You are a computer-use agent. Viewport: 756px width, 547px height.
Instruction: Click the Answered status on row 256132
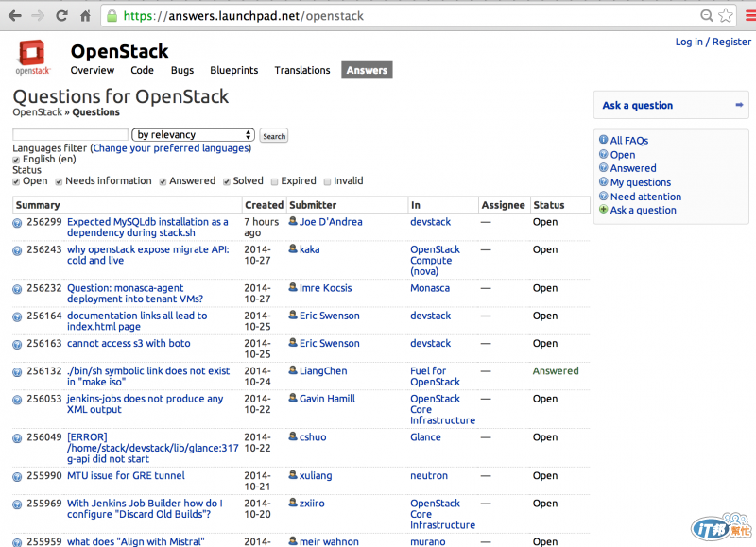pyautogui.click(x=556, y=371)
